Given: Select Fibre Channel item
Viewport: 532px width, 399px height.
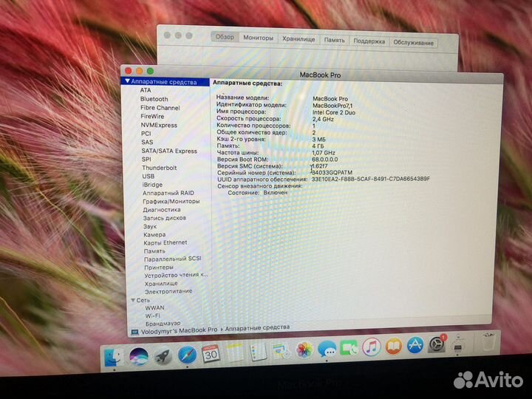Looking at the screenshot, I should [x=160, y=108].
